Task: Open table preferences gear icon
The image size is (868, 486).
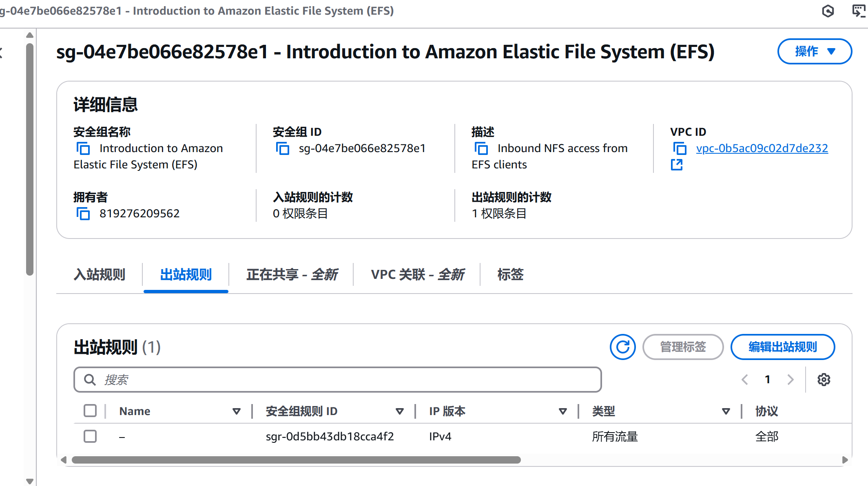Action: point(824,380)
